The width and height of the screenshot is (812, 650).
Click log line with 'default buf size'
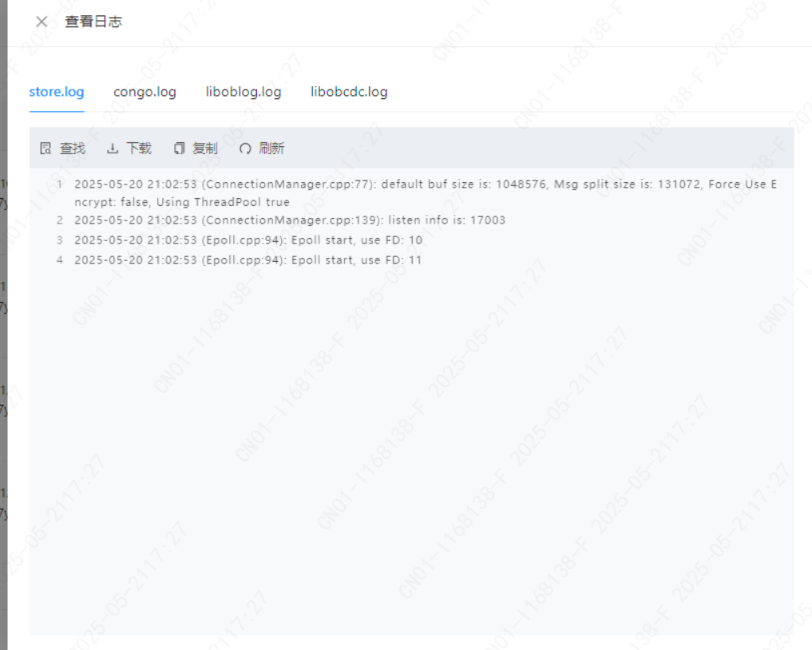[x=426, y=192]
